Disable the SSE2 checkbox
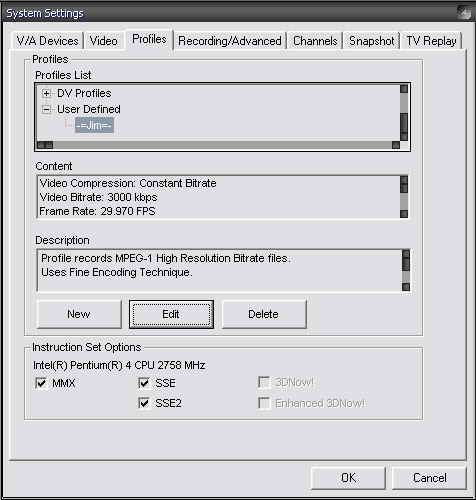 click(x=144, y=403)
